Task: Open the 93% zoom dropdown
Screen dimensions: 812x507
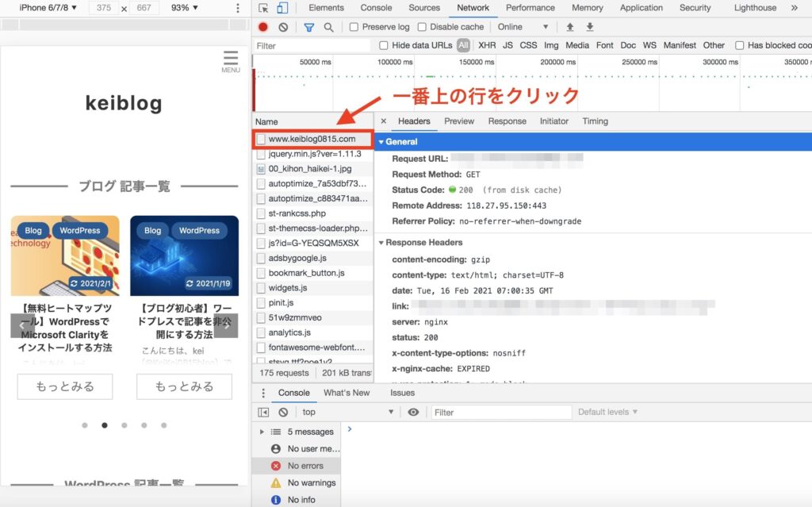Action: coord(185,8)
